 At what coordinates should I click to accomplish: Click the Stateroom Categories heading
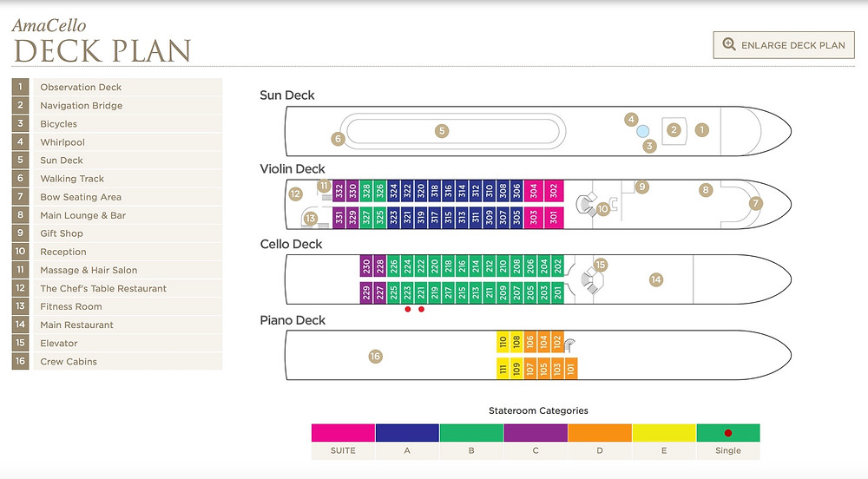click(x=538, y=410)
